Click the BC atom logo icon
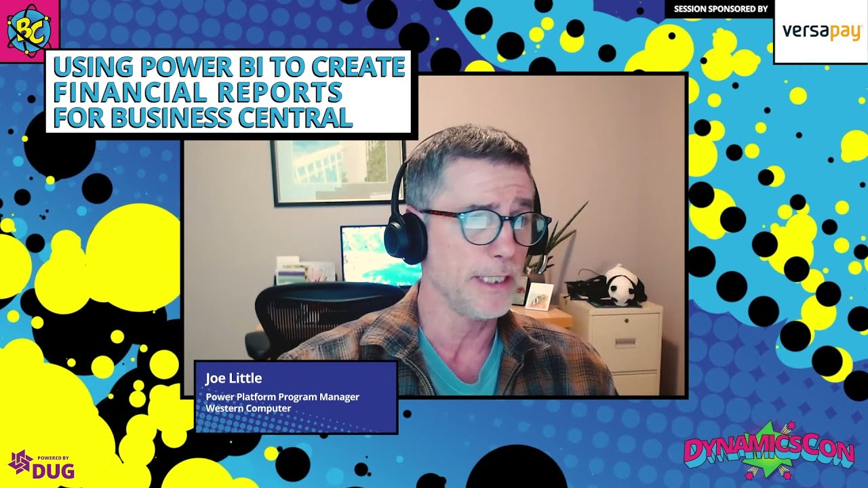Viewport: 868px width, 488px height. (x=28, y=28)
